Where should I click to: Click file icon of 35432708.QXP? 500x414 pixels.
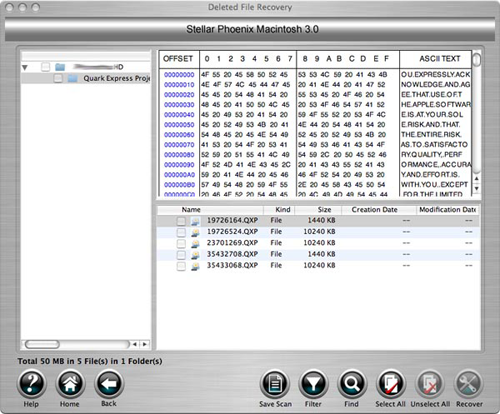click(195, 255)
